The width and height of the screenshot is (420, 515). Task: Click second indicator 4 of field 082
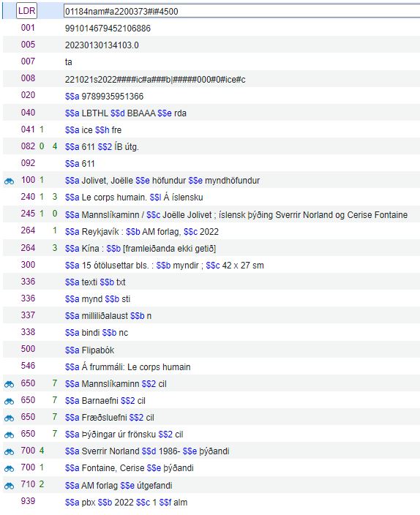tap(55, 146)
